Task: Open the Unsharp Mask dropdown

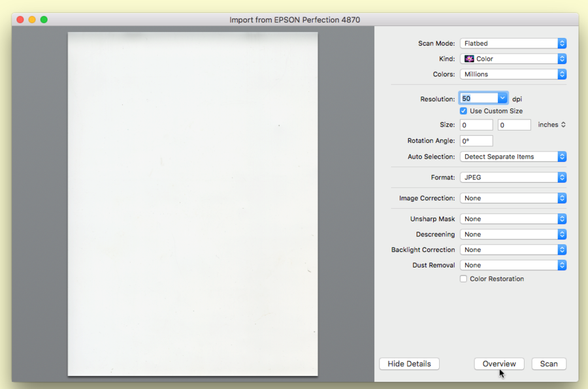Action: coord(513,219)
